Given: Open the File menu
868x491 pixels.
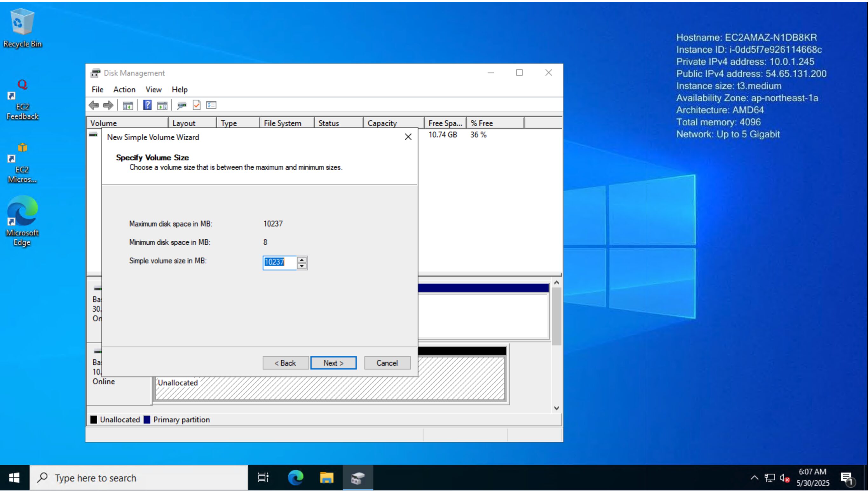Looking at the screenshot, I should pos(98,89).
